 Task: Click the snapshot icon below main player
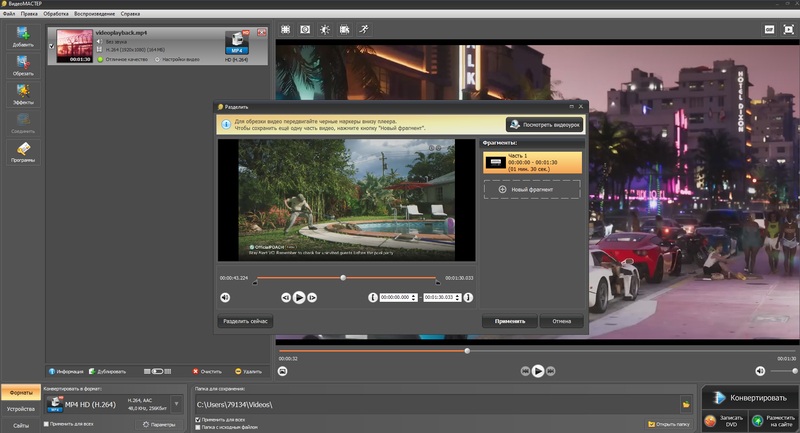(x=283, y=371)
